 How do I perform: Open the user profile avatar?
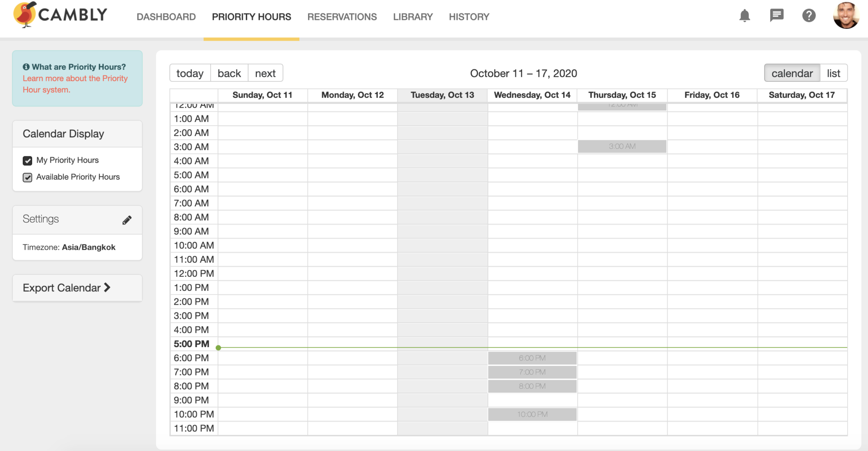[x=846, y=16]
